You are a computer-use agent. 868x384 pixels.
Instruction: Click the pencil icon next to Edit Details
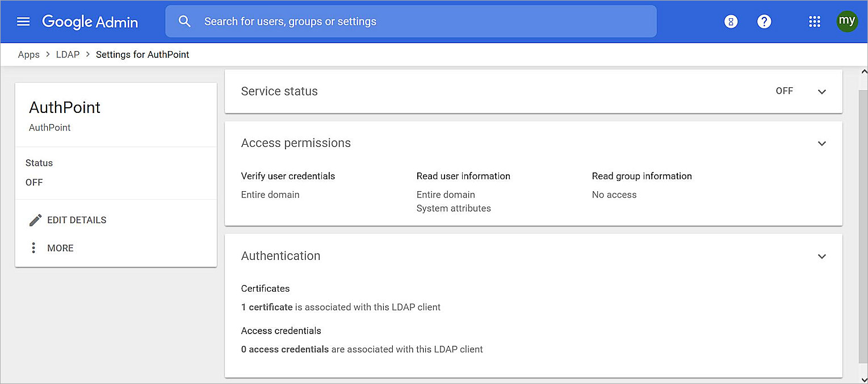(x=35, y=220)
